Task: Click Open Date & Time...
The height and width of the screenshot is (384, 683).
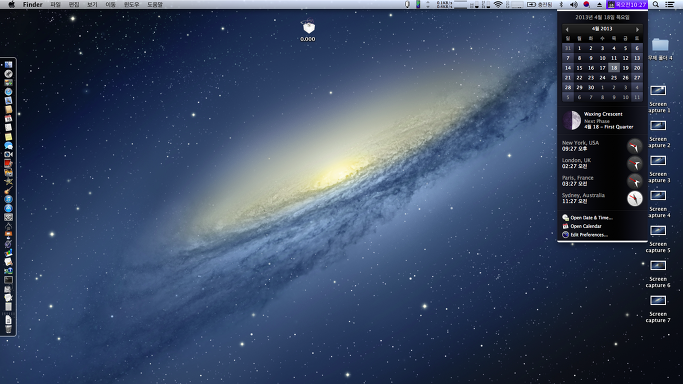Action: (587, 218)
